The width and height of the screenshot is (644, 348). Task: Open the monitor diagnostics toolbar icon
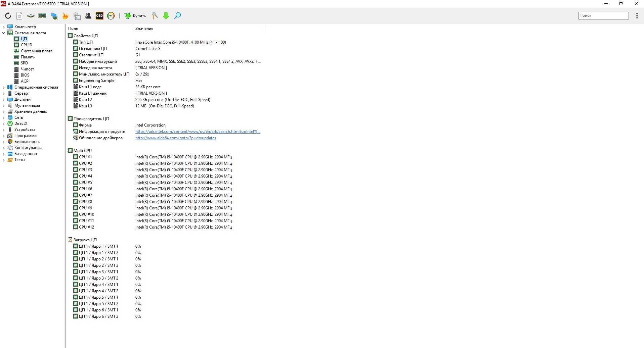point(54,16)
